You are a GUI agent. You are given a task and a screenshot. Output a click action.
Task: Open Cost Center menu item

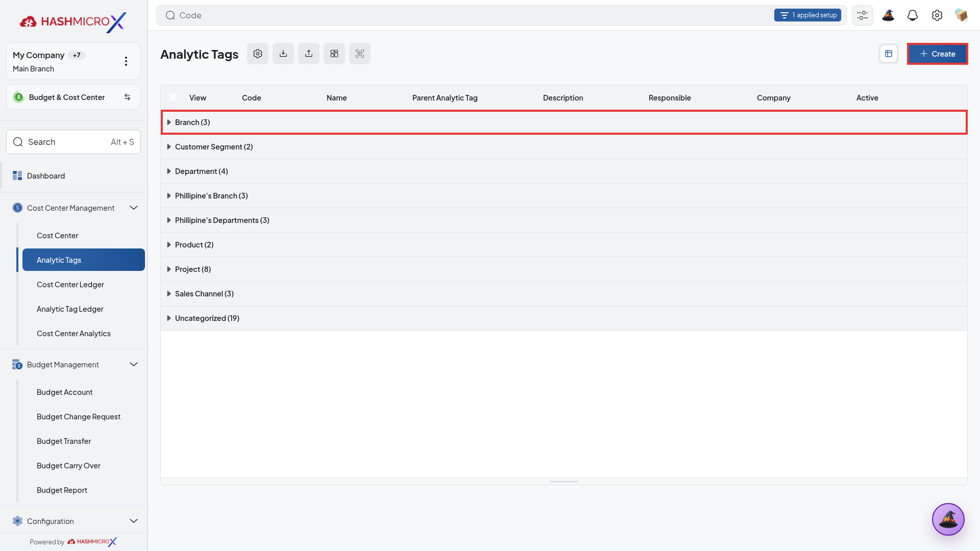(x=84, y=236)
